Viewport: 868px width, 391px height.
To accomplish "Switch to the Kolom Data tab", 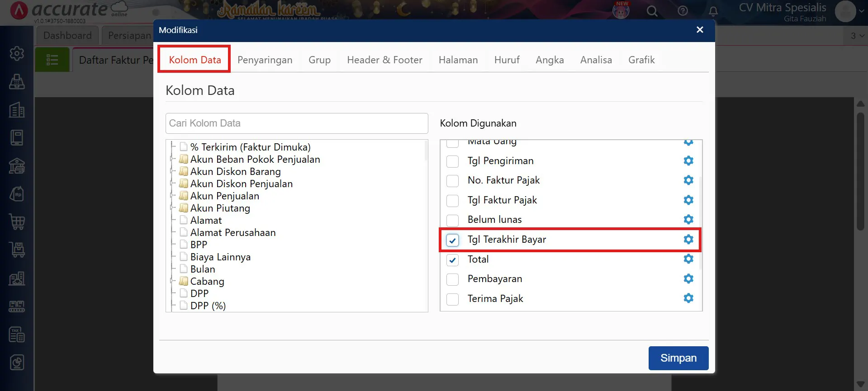I will [x=195, y=60].
